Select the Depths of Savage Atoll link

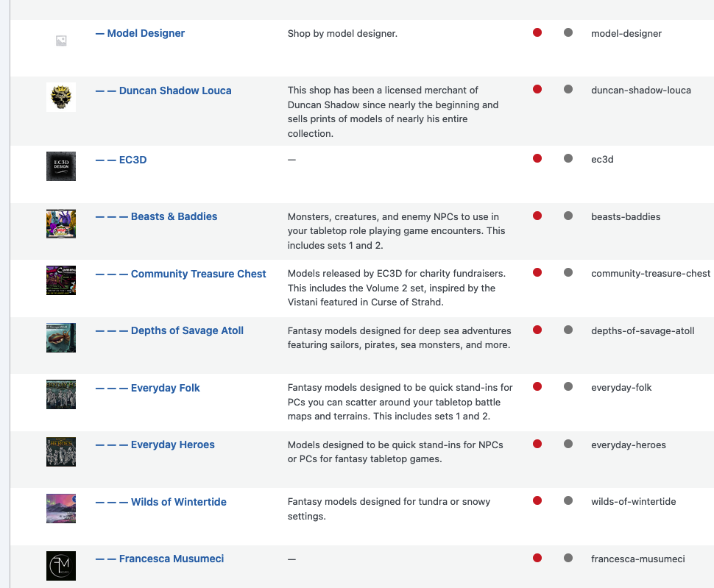coord(187,330)
